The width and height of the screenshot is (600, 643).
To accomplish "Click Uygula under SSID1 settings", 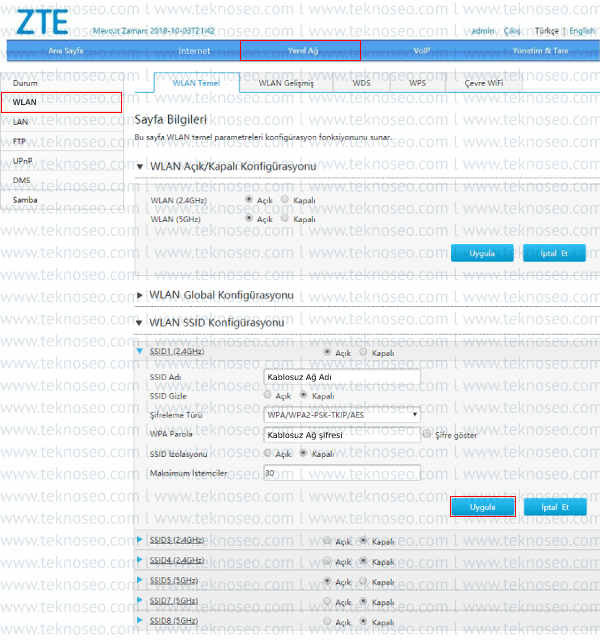I will pos(483,507).
